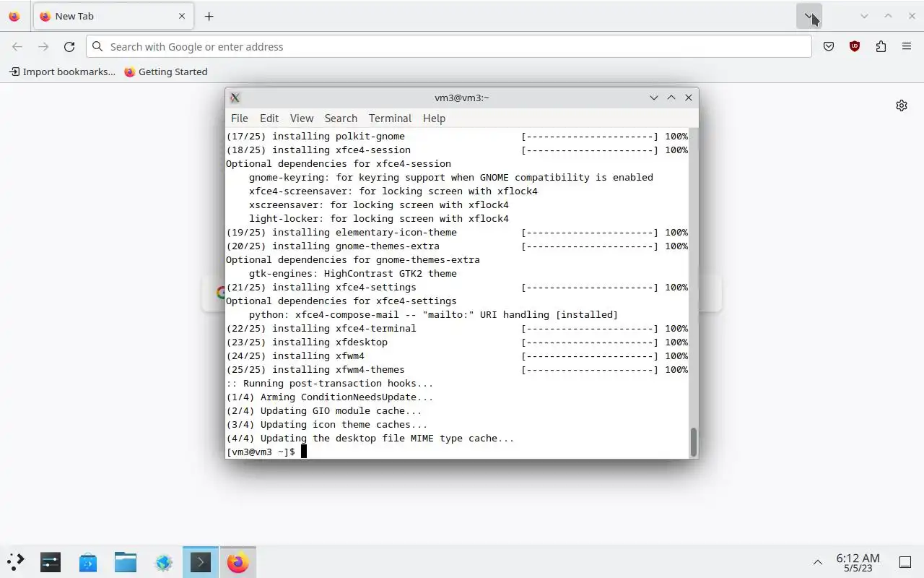Click the terminal title vm3@vm3:~
This screenshot has height=578, width=924.
[x=462, y=98]
